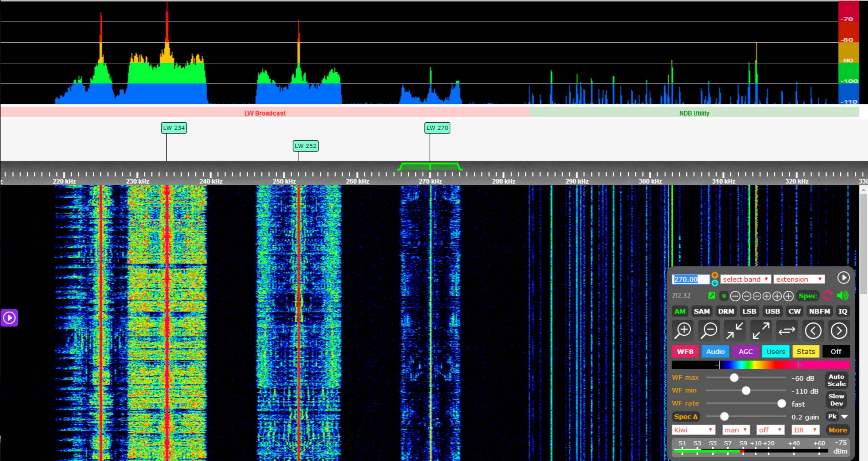Click the band-scroll double-arrow icon
The height and width of the screenshot is (461, 868).
(787, 330)
